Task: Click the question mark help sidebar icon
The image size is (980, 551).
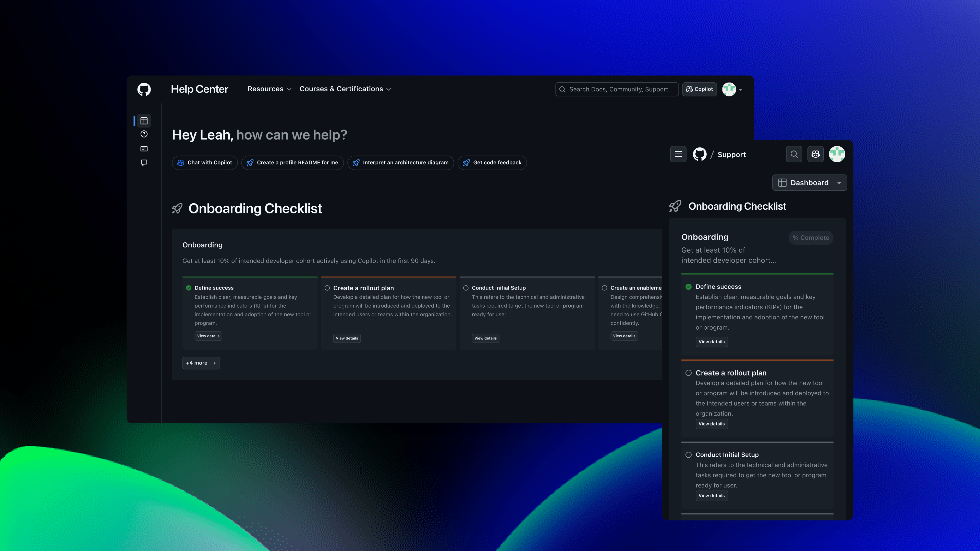Action: (x=144, y=134)
